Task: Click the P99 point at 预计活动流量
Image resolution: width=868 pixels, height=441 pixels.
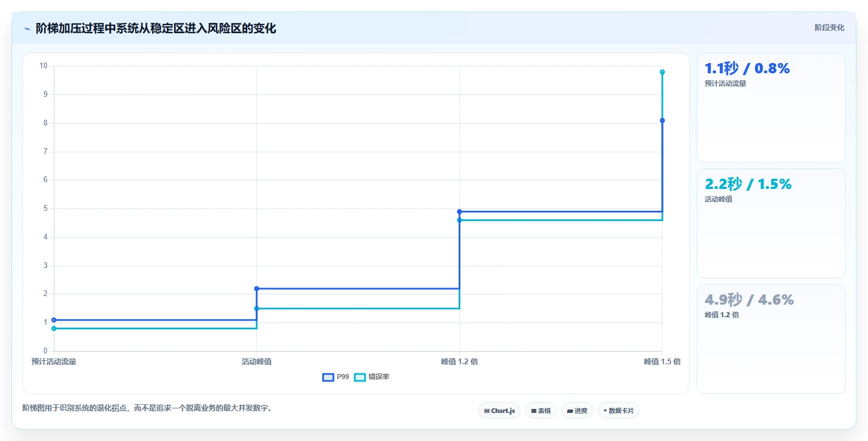Action: click(54, 320)
